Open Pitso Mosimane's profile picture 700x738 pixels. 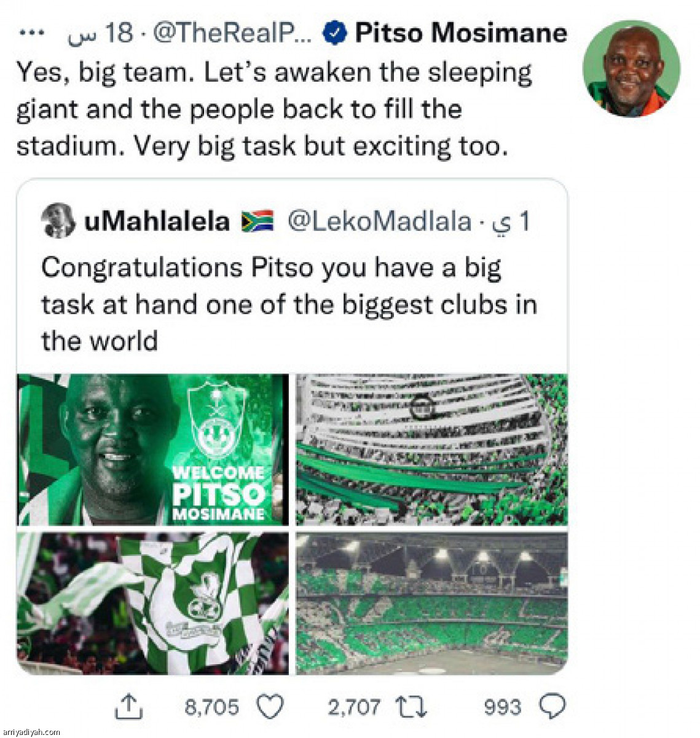coord(631,69)
